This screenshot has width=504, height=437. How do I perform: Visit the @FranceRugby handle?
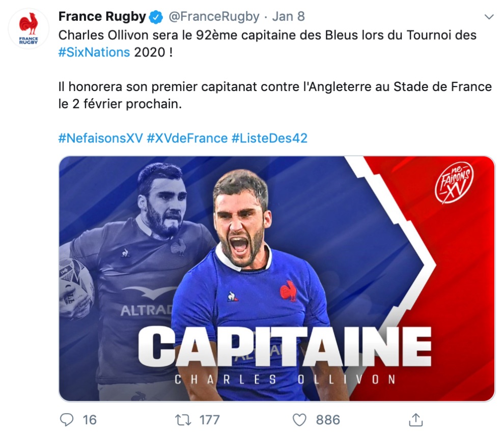click(x=214, y=17)
